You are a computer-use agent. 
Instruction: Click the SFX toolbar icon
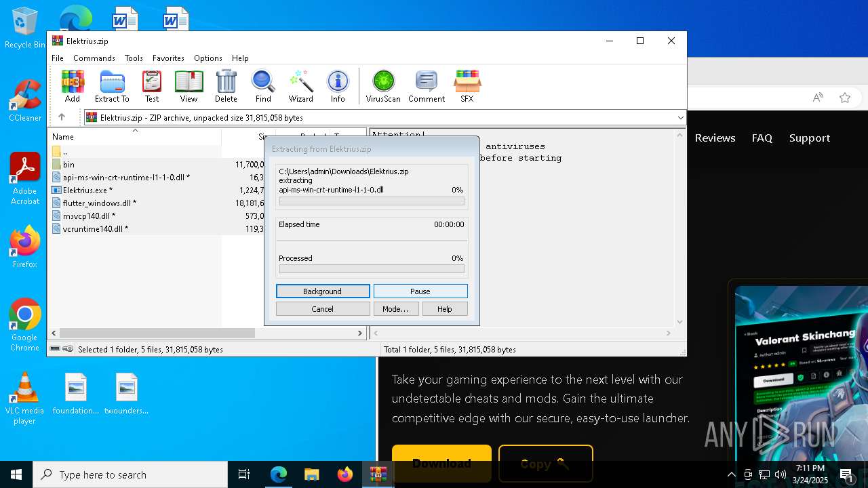tap(467, 86)
